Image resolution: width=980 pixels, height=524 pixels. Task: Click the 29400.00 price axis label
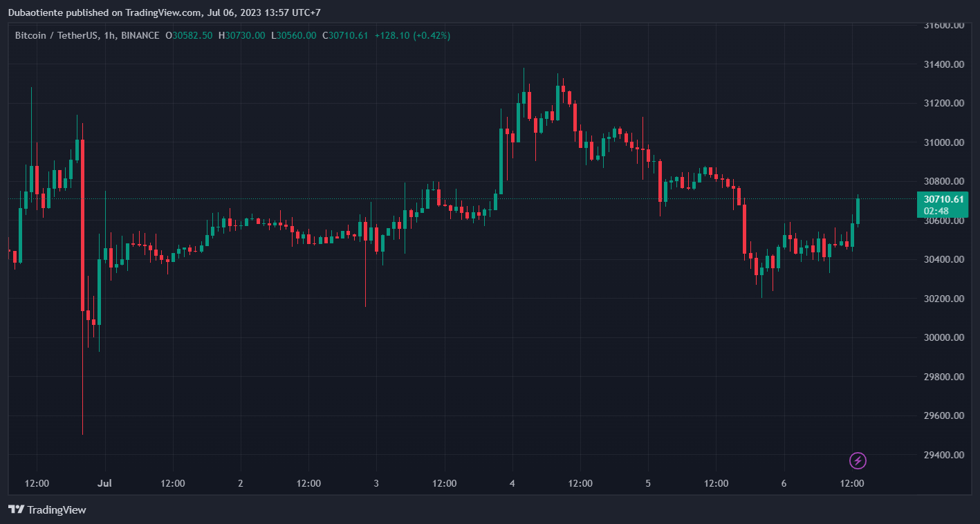tap(944, 455)
